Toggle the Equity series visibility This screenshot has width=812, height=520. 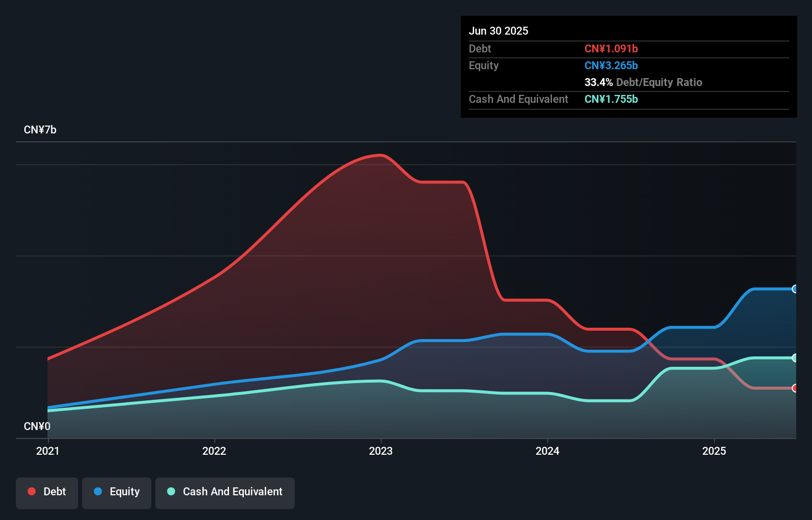pyautogui.click(x=117, y=493)
